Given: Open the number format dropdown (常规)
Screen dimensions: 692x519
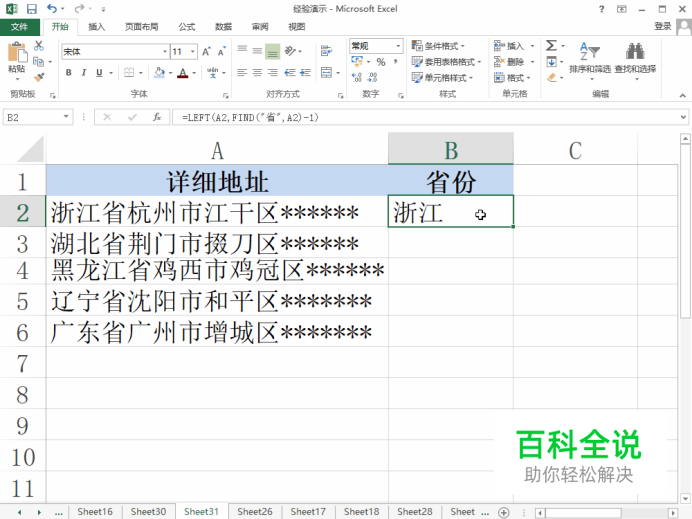Looking at the screenshot, I should pos(398,46).
